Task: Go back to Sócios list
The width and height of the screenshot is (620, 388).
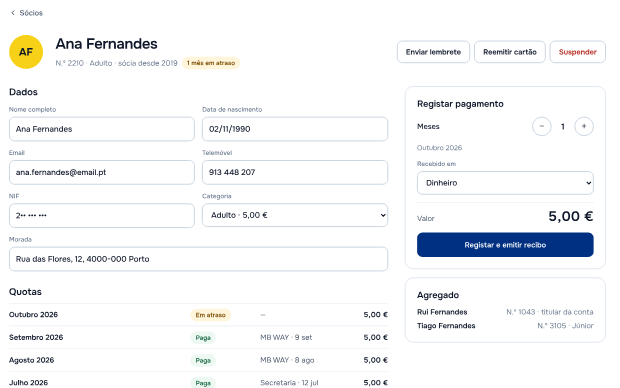Action: point(26,13)
